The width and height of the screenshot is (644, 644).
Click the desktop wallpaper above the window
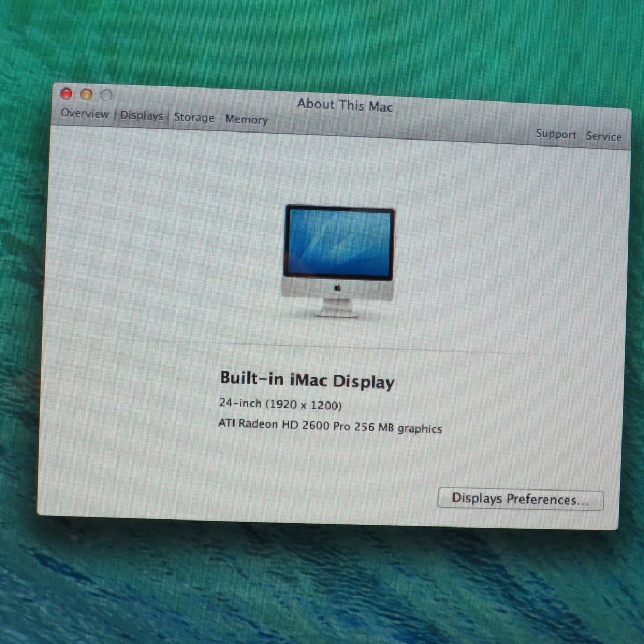click(322, 43)
